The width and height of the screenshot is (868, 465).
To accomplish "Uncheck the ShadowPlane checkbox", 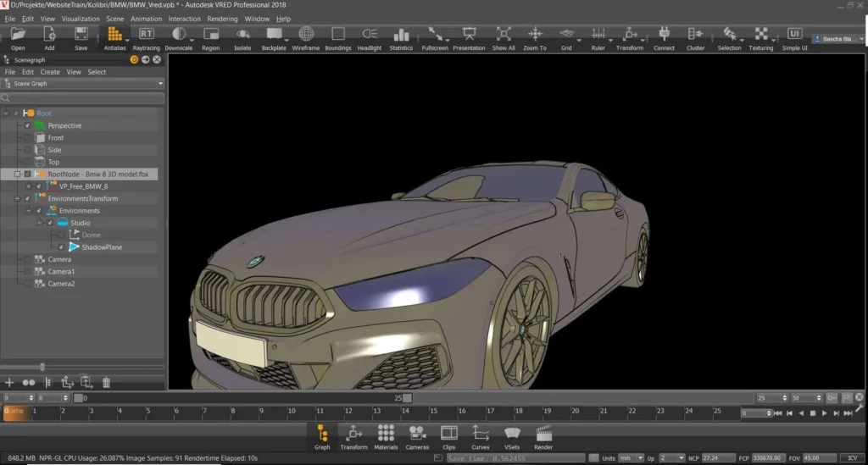I will coord(61,247).
